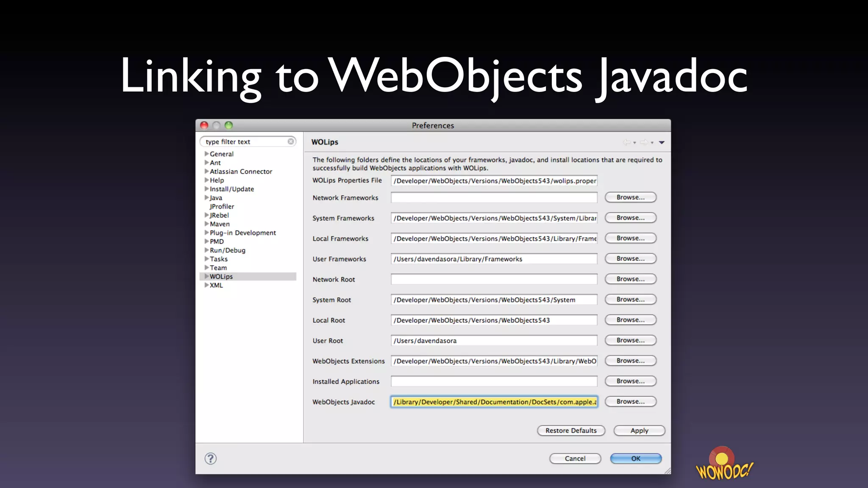Focus the WebObjects Javadoc path field
The height and width of the screenshot is (488, 868).
pos(494,402)
